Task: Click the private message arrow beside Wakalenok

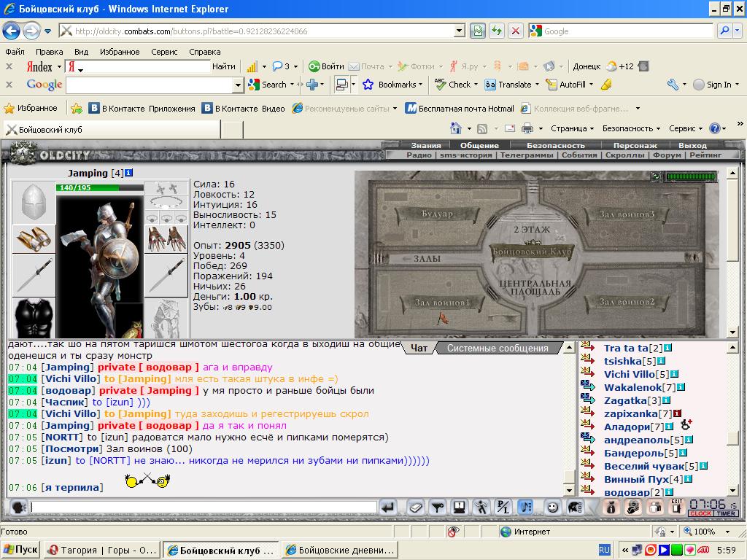Action: pos(588,385)
